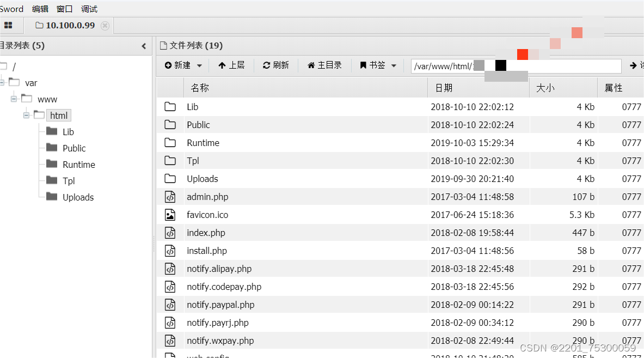644x358 pixels.
Task: Switch to the 10.100.0.99 tab
Action: tap(66, 26)
